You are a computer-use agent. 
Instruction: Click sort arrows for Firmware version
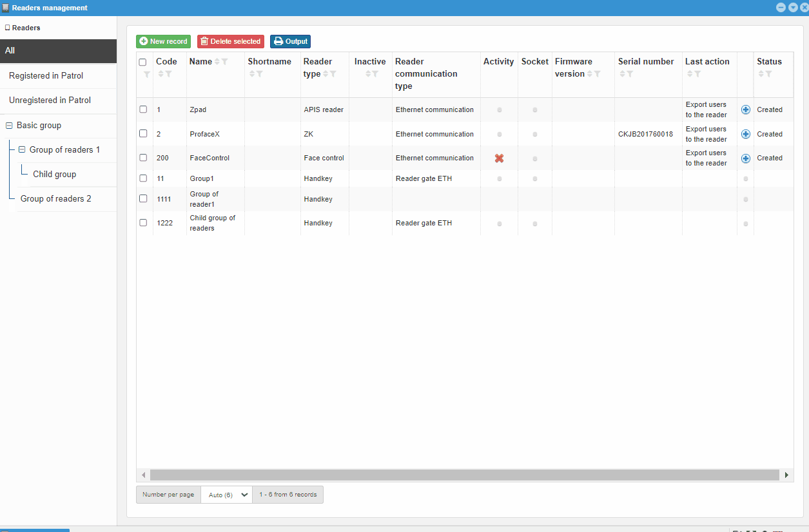590,74
